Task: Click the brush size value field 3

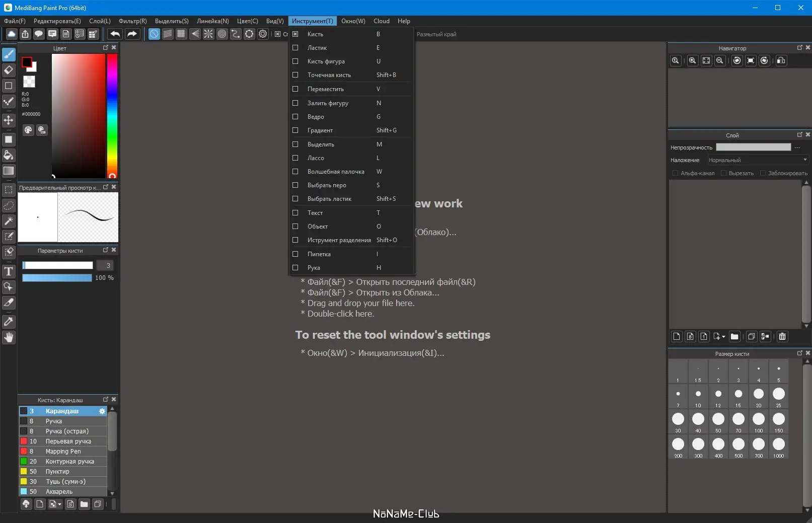Action: 105,265
